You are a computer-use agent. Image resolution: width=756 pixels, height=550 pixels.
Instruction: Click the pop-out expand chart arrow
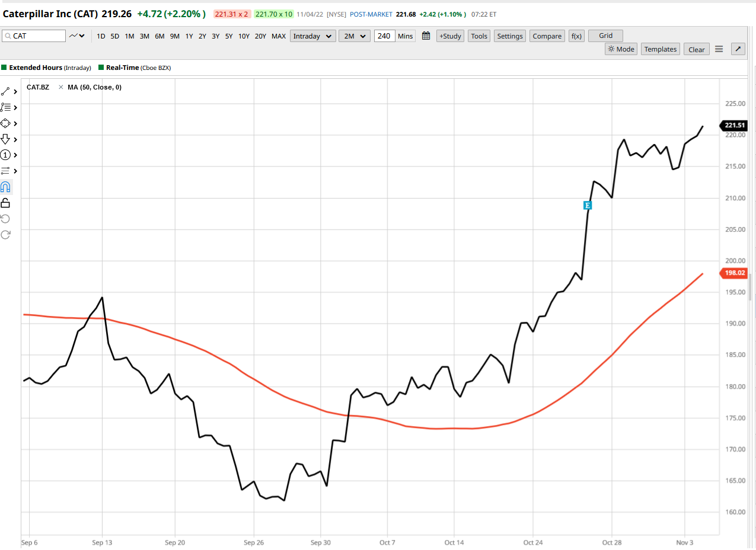[x=738, y=49]
